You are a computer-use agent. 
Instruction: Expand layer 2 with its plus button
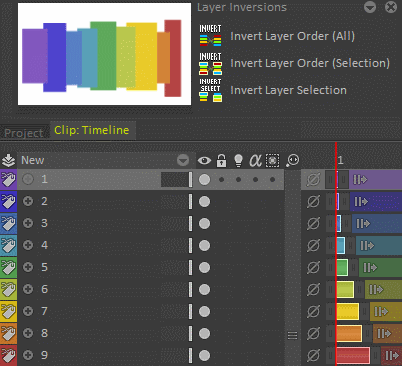tap(28, 201)
